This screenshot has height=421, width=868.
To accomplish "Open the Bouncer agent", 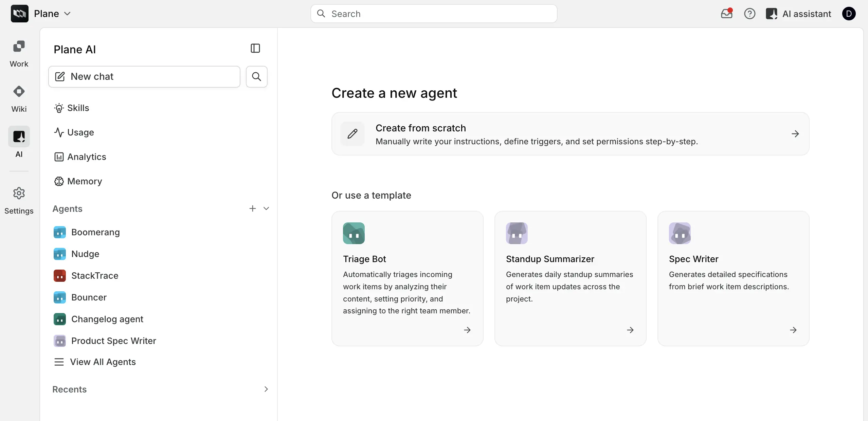I will [x=80, y=297].
